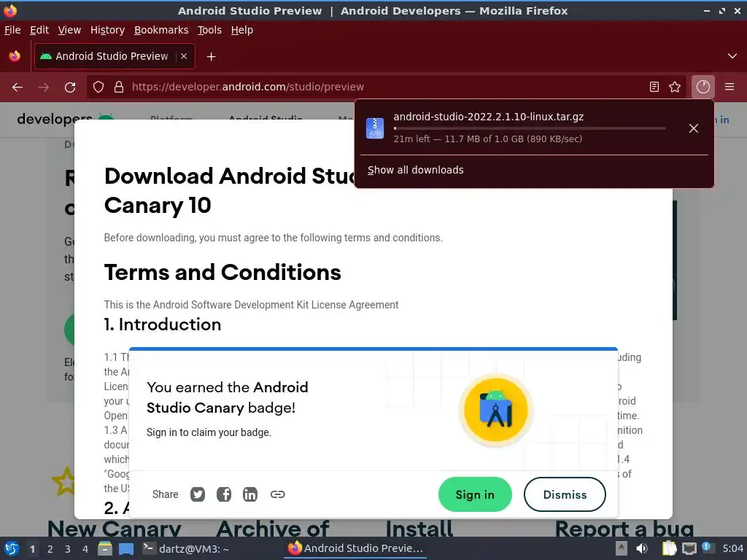Open the taskbar start menu icon
This screenshot has height=560, width=747.
tap(12, 548)
